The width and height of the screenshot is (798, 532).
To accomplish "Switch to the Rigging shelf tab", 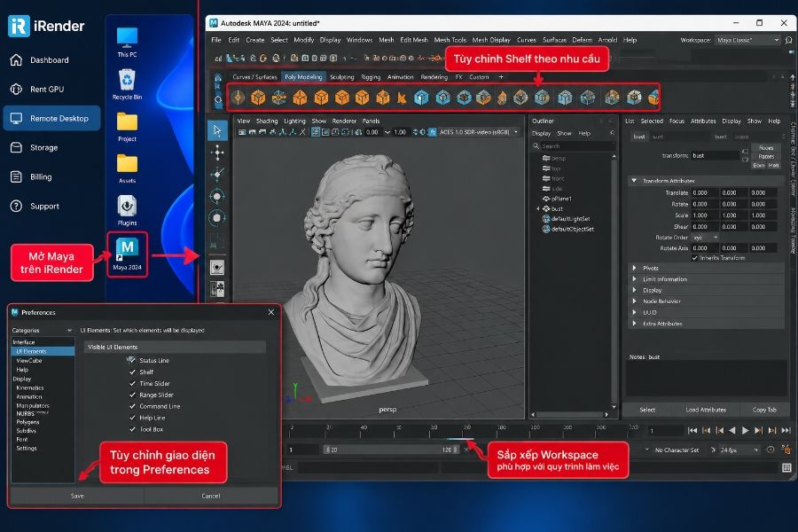I will pyautogui.click(x=371, y=77).
